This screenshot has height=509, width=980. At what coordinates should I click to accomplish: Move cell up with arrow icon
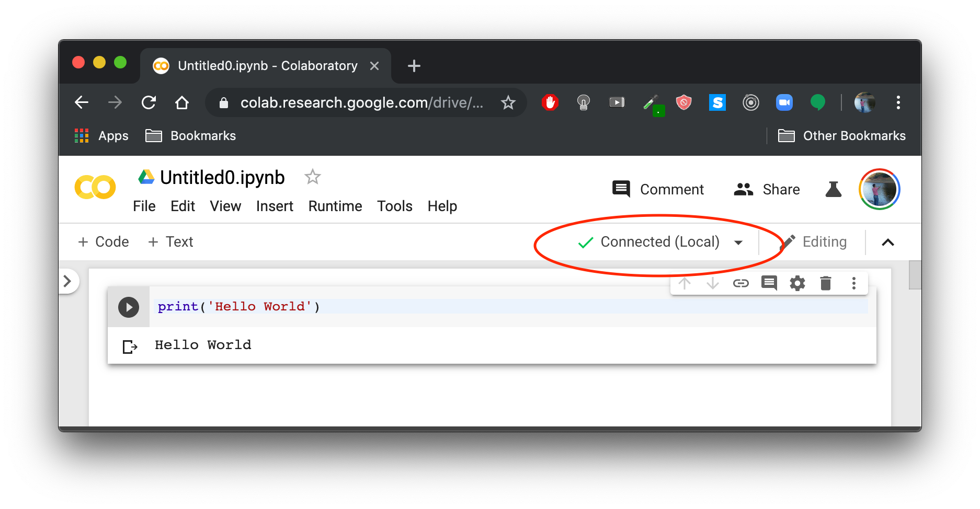click(x=685, y=283)
